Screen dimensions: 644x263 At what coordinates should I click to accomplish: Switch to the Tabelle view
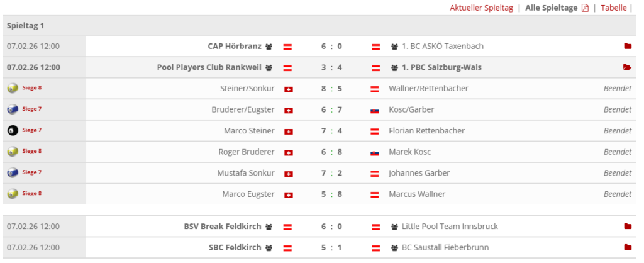pos(613,8)
